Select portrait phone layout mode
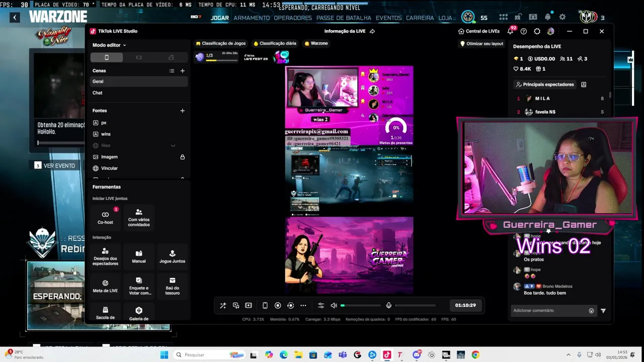Viewport: 644px width, 362px height. (106, 57)
